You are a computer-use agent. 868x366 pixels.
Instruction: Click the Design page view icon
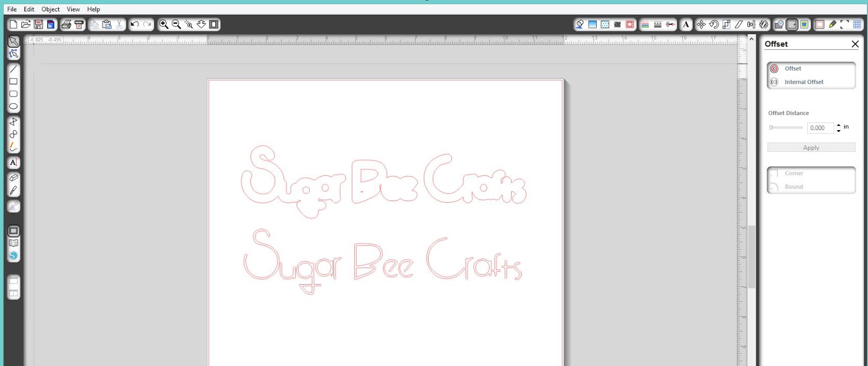14,231
